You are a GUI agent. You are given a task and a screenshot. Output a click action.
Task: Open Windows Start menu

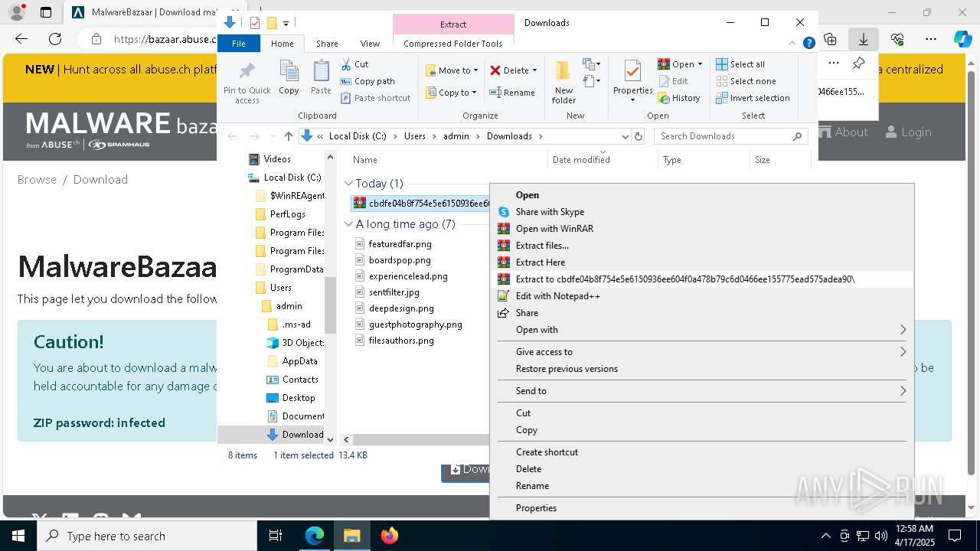[18, 536]
